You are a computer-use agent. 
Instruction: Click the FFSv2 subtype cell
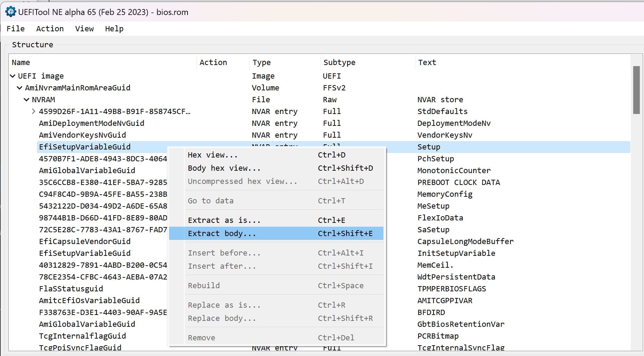point(334,88)
